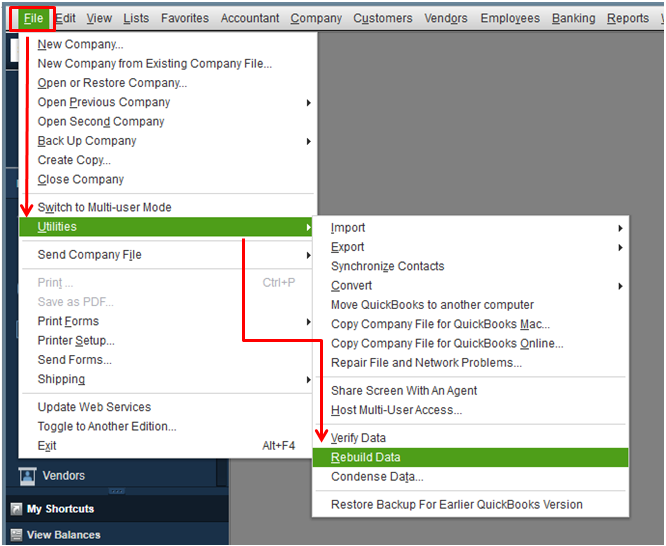Open View Balances sidebar section
This screenshot has height=546, width=666.
117,535
